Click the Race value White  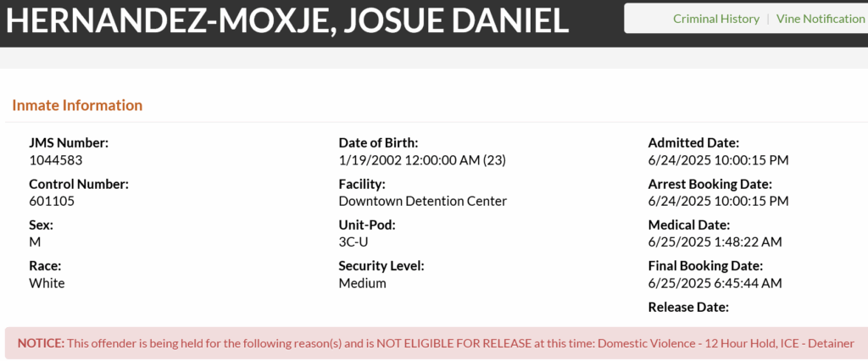pyautogui.click(x=47, y=284)
